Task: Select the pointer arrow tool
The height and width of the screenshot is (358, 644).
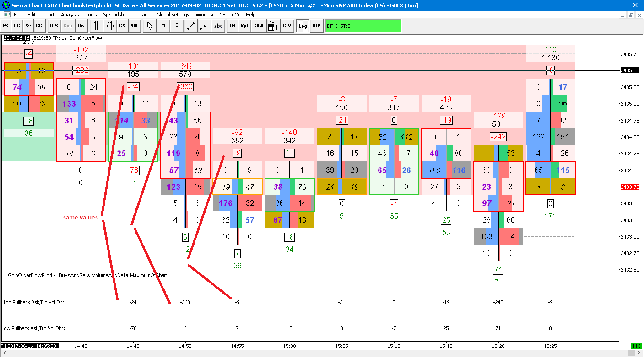Action: (x=149, y=26)
